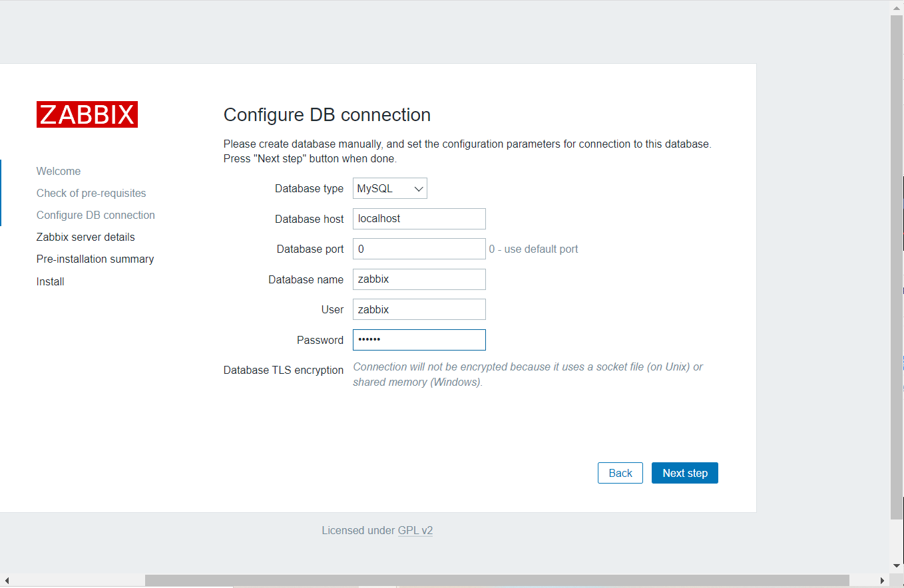Open the GPL v2 license link
This screenshot has height=588, width=904.
(x=415, y=530)
